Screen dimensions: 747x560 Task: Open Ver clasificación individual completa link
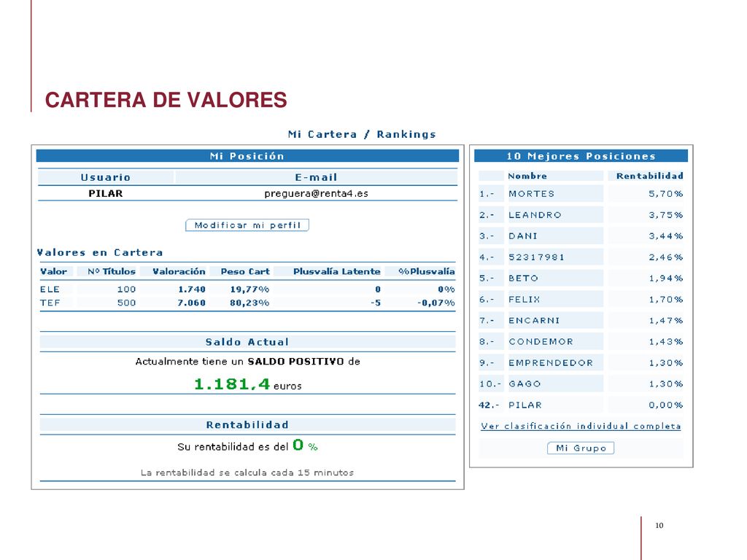pyautogui.click(x=581, y=426)
